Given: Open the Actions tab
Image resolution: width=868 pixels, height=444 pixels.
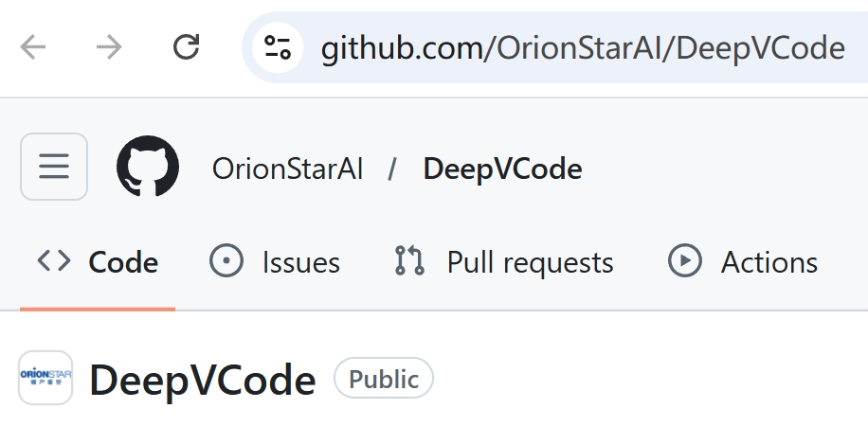Looking at the screenshot, I should 742,262.
